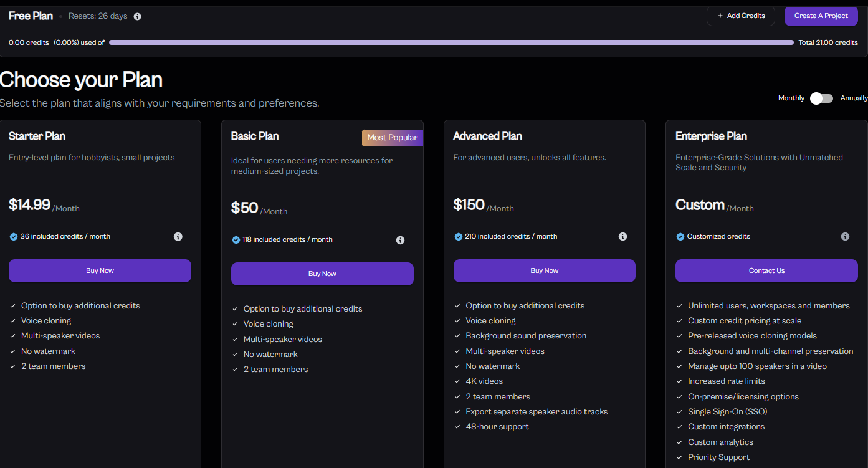The width and height of the screenshot is (868, 468).
Task: Buy the Starter Plan now
Action: (100, 271)
